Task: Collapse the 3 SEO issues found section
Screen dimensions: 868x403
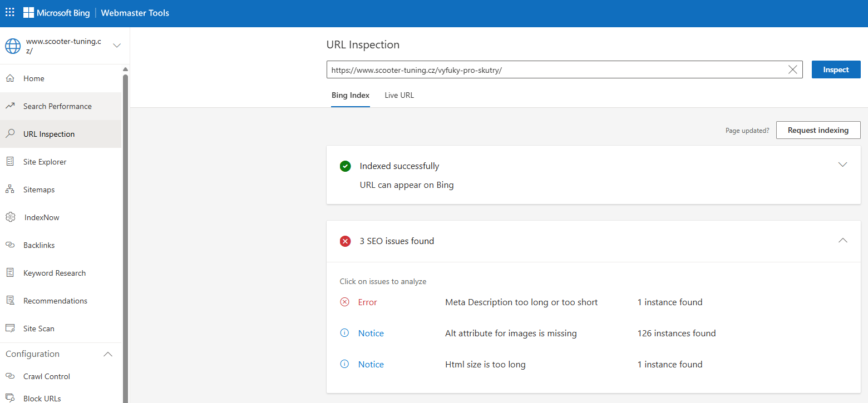Action: (842, 241)
